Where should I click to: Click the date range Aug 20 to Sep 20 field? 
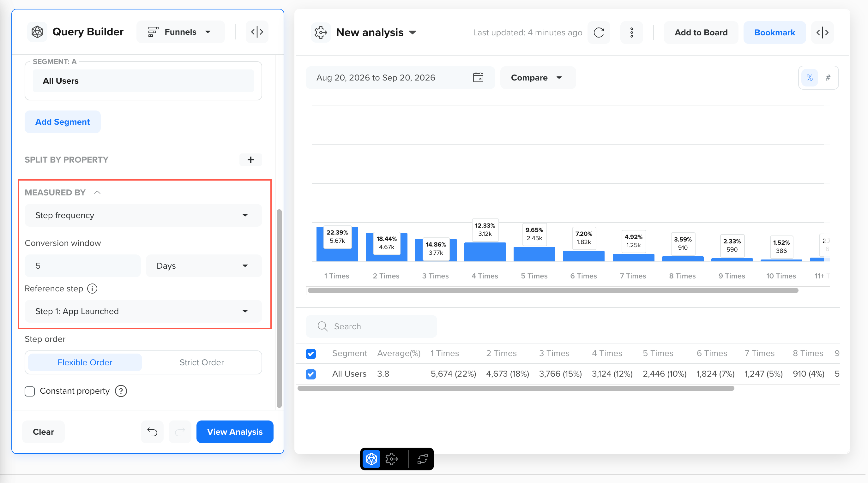(x=400, y=77)
